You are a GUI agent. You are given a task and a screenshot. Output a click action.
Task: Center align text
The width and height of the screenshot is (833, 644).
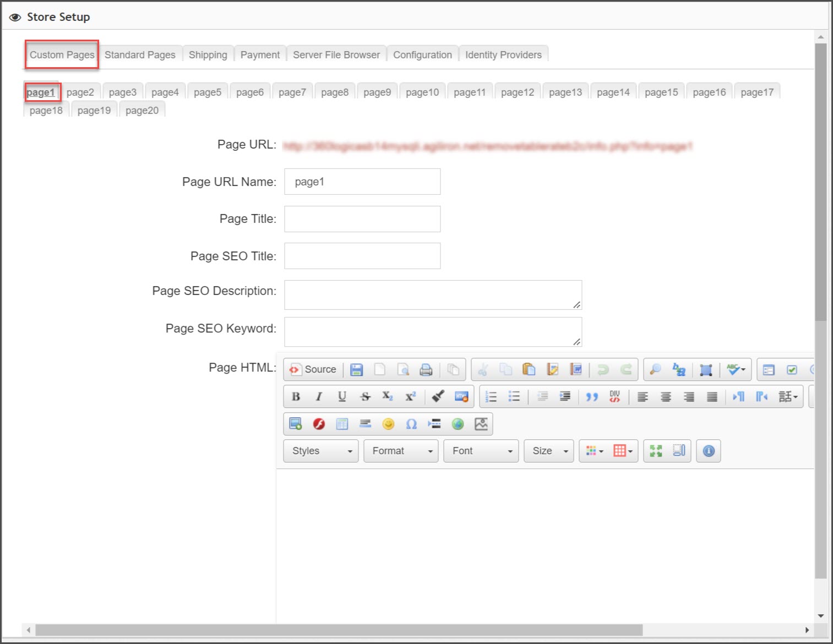pos(666,396)
